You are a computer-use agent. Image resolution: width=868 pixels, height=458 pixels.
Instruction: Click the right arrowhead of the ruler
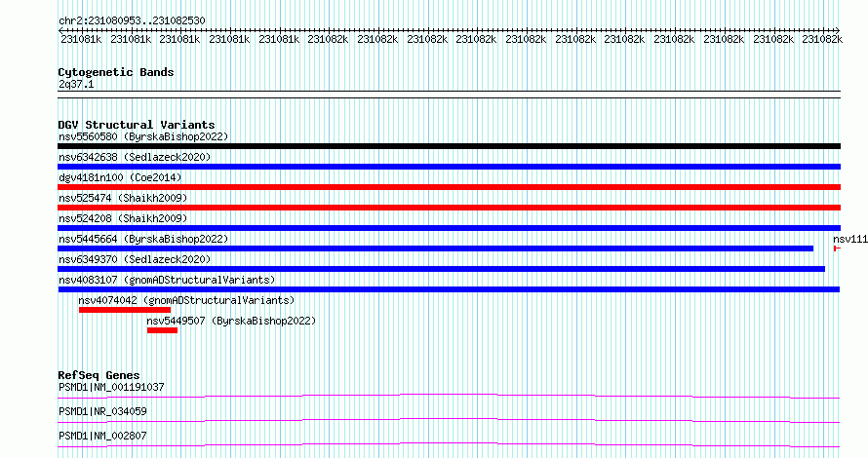838,30
